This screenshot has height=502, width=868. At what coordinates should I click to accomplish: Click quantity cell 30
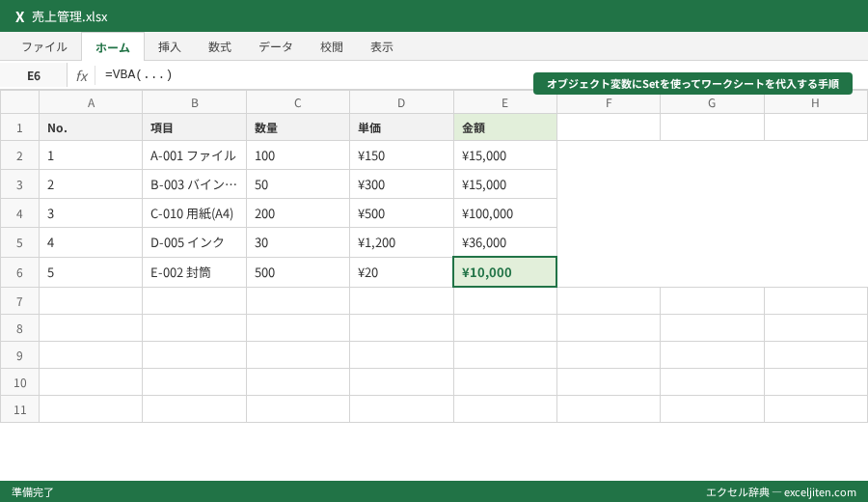[298, 242]
